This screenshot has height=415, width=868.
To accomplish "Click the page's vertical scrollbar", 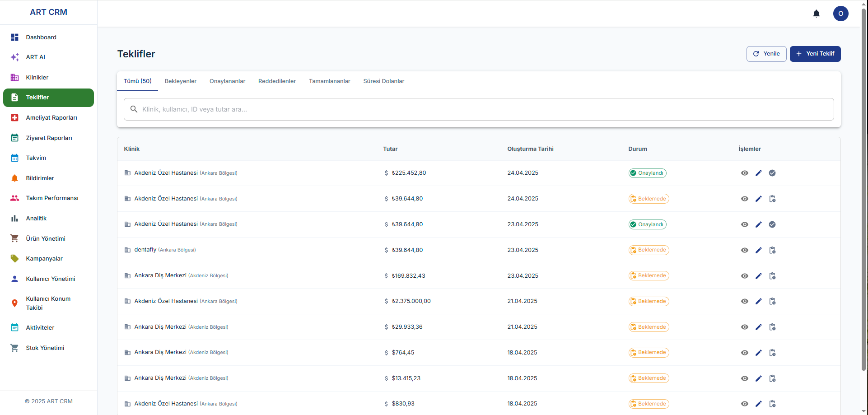I will pos(864,190).
